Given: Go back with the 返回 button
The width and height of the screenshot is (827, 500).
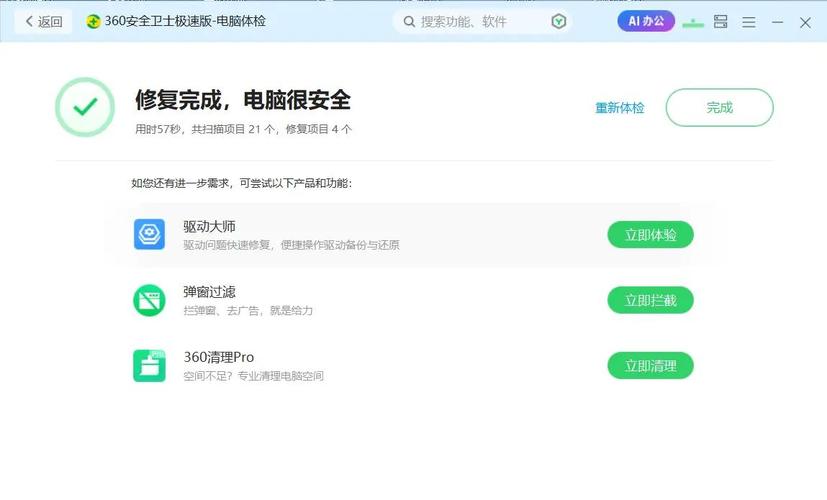Looking at the screenshot, I should tap(43, 22).
